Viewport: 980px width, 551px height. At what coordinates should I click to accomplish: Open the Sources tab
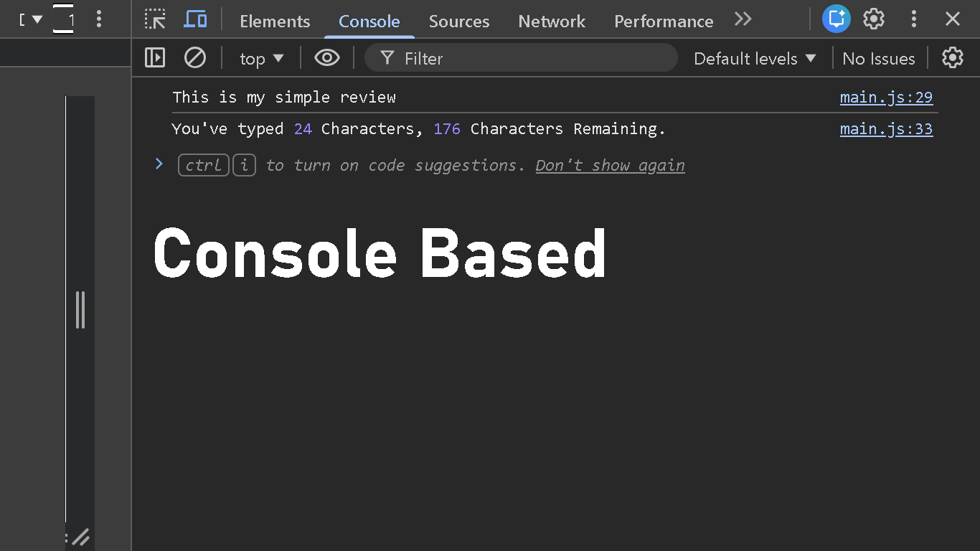(459, 22)
